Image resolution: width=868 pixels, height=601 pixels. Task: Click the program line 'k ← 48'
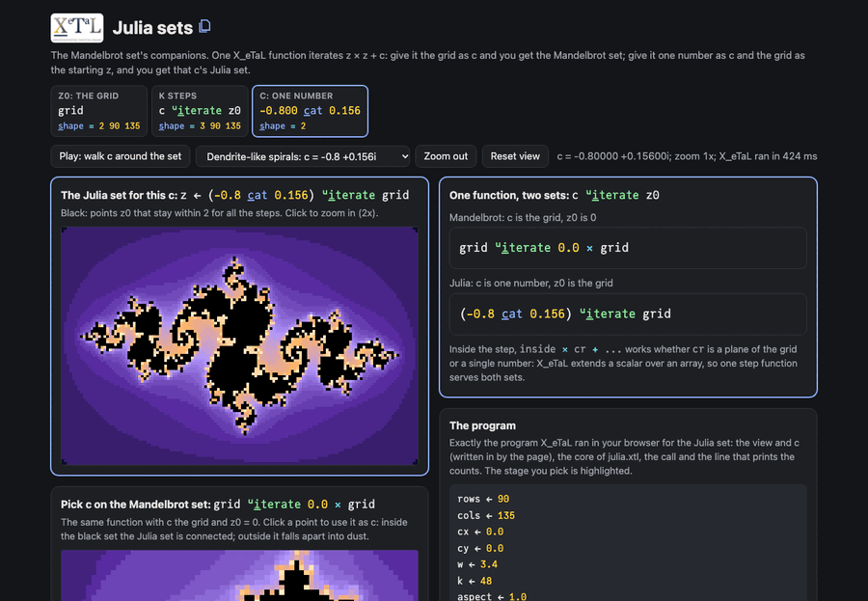click(x=475, y=581)
